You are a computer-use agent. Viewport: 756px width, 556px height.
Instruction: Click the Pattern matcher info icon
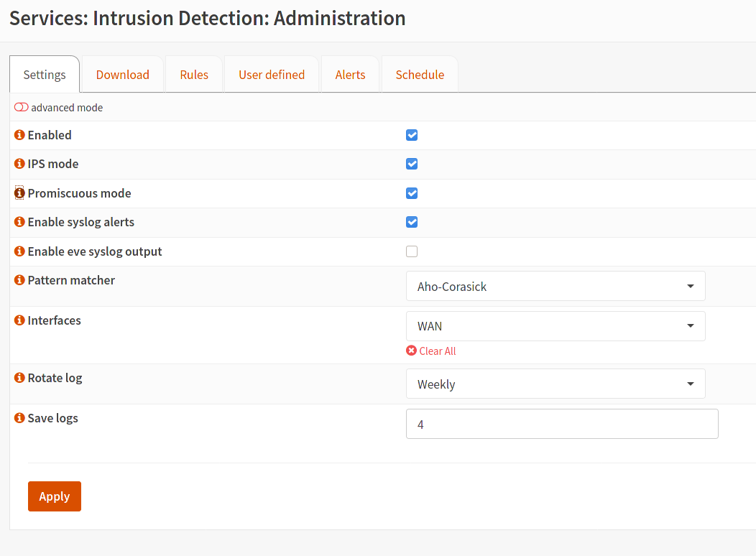(x=19, y=280)
